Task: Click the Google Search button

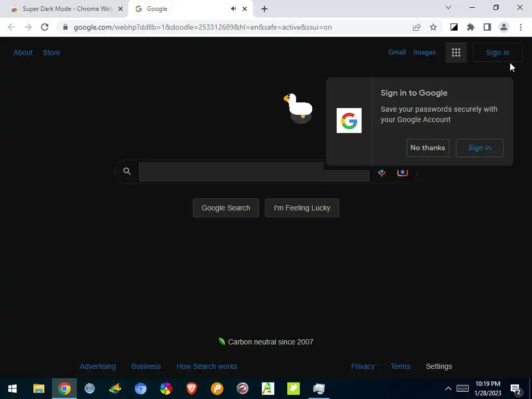Action: click(x=226, y=208)
